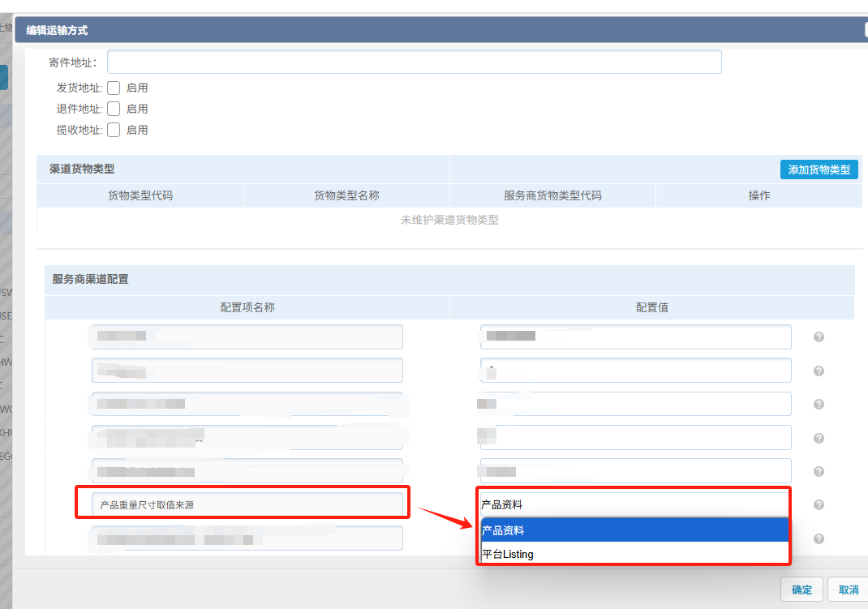Click help icon on third configuration row
Viewport: 868px width, 609px height.
[819, 404]
